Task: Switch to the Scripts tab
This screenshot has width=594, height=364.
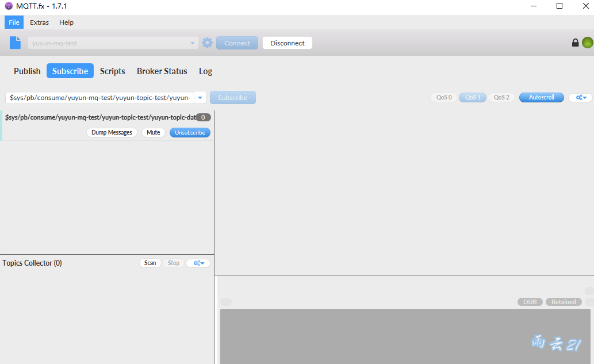Action: point(113,71)
